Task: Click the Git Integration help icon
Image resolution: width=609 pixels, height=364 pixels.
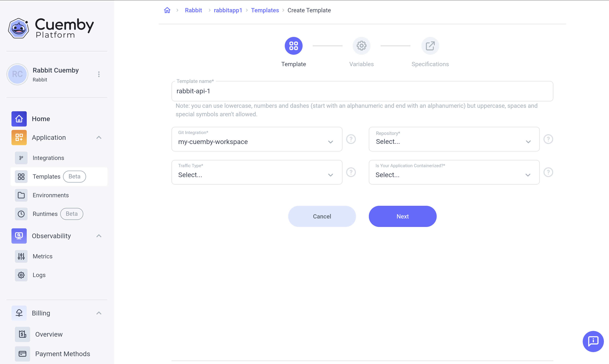Action: 351,139
